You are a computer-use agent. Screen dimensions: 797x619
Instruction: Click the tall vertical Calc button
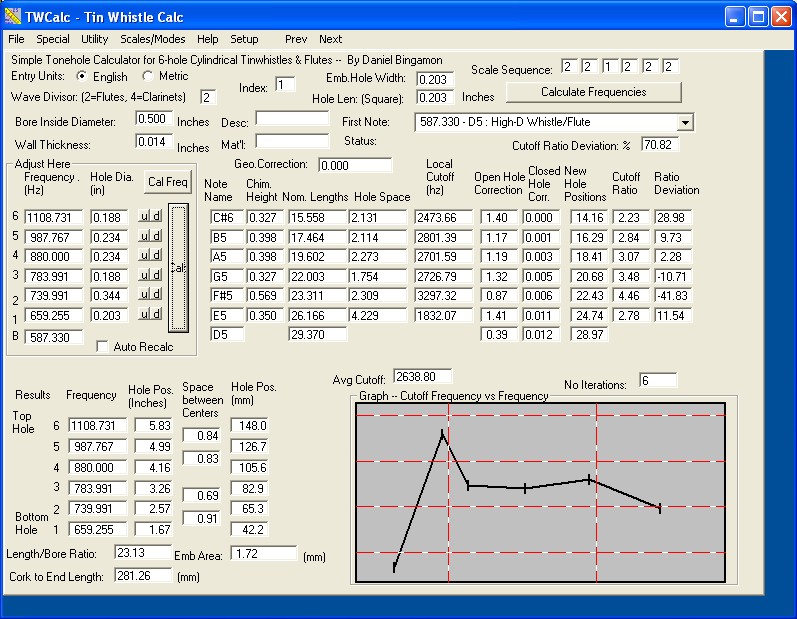click(177, 267)
